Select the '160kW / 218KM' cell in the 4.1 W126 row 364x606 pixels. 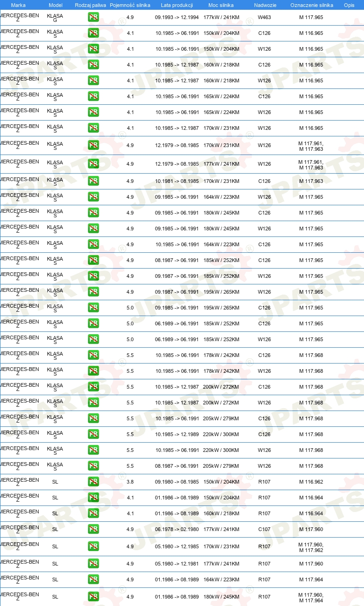[x=221, y=81]
